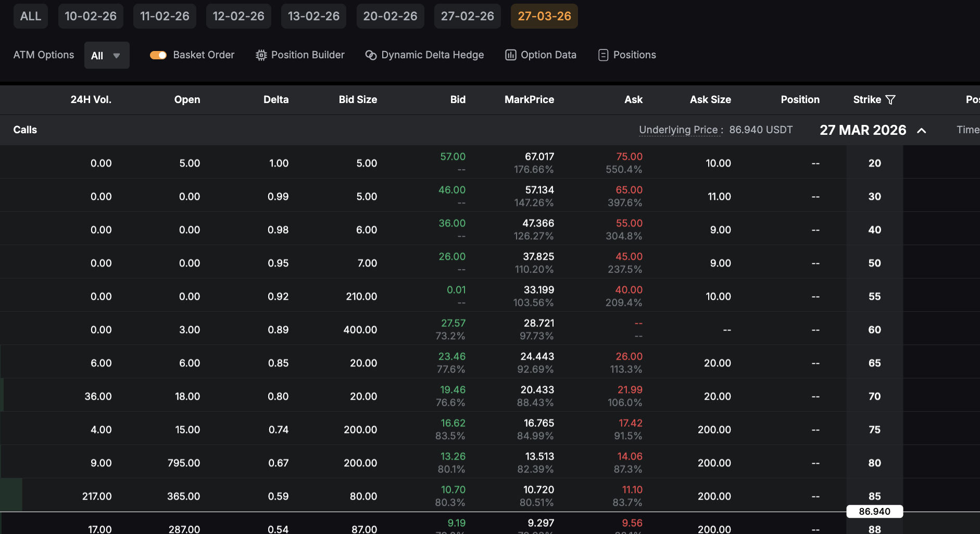Open the ATM Options All dropdown
Screen dimensions: 980x534
tap(106, 56)
